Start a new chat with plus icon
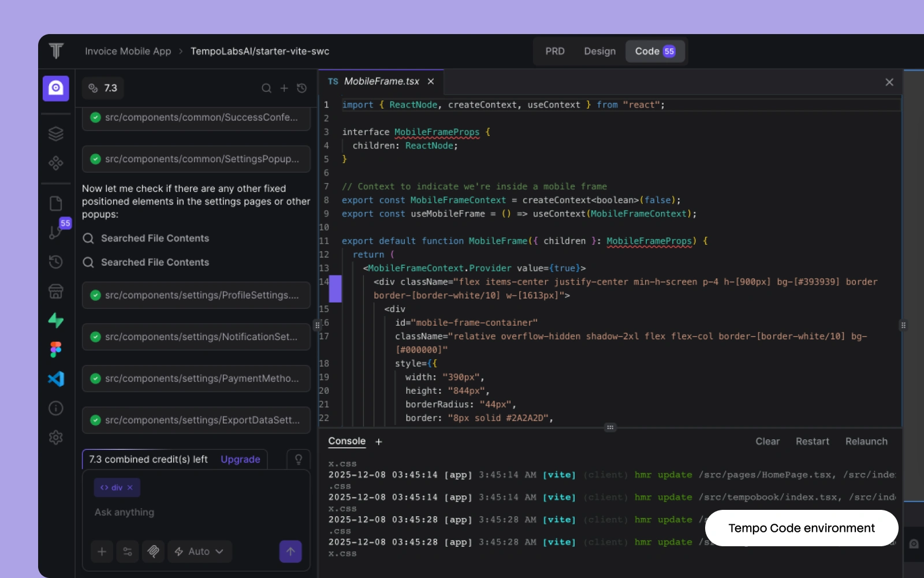This screenshot has height=578, width=924. (284, 88)
